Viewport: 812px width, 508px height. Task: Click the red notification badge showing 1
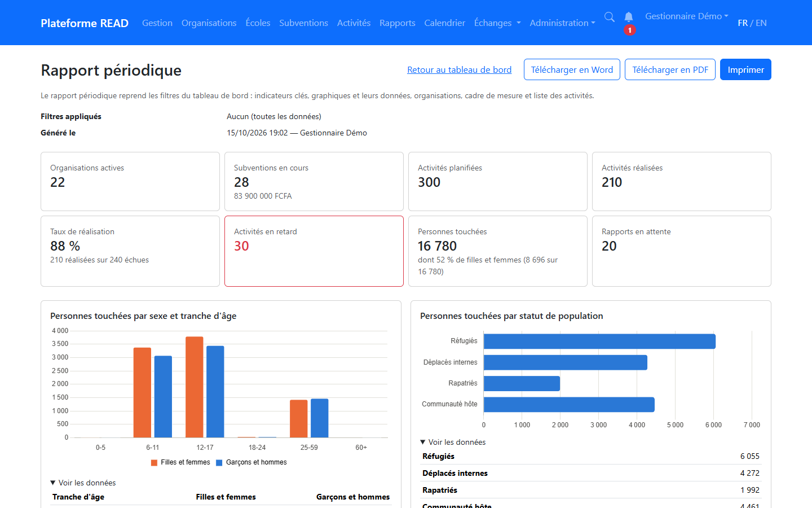point(630,30)
